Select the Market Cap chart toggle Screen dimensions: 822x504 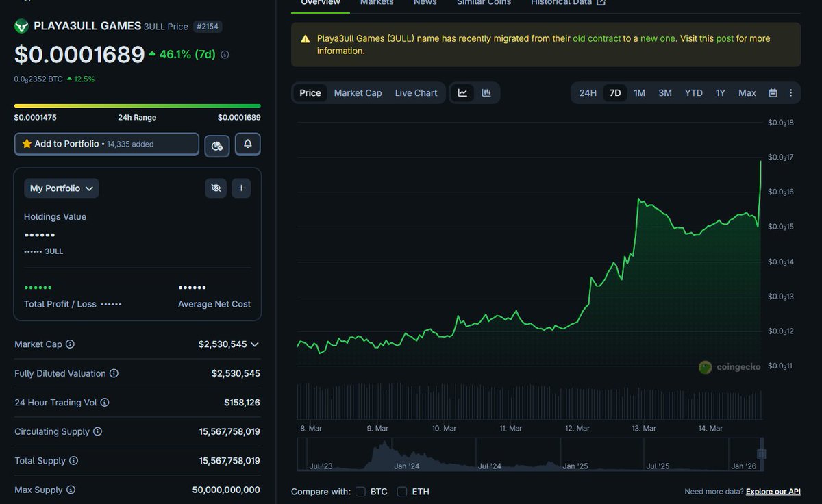358,93
